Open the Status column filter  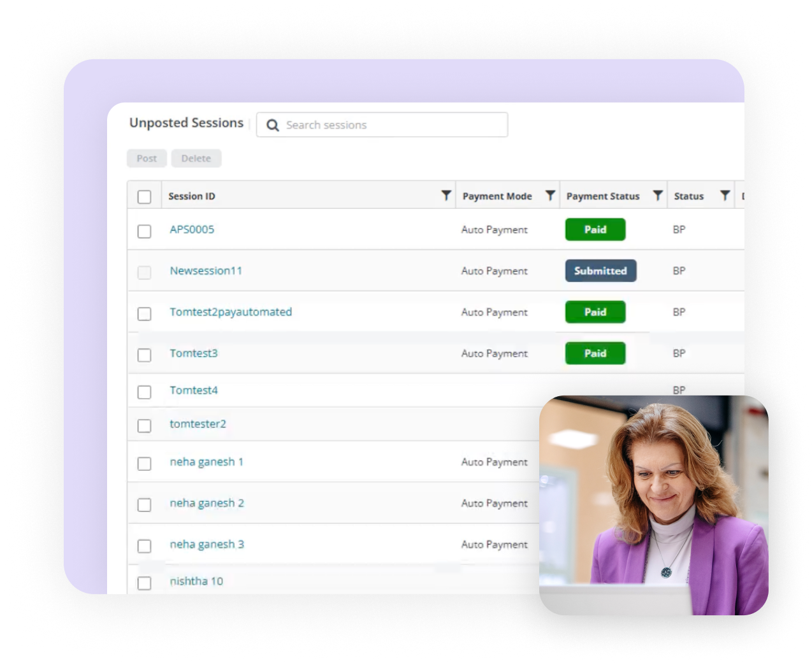pyautogui.click(x=725, y=196)
